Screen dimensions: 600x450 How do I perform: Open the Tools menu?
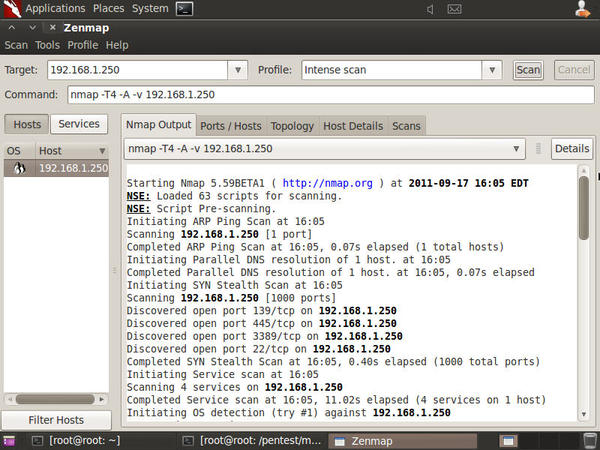pos(47,45)
